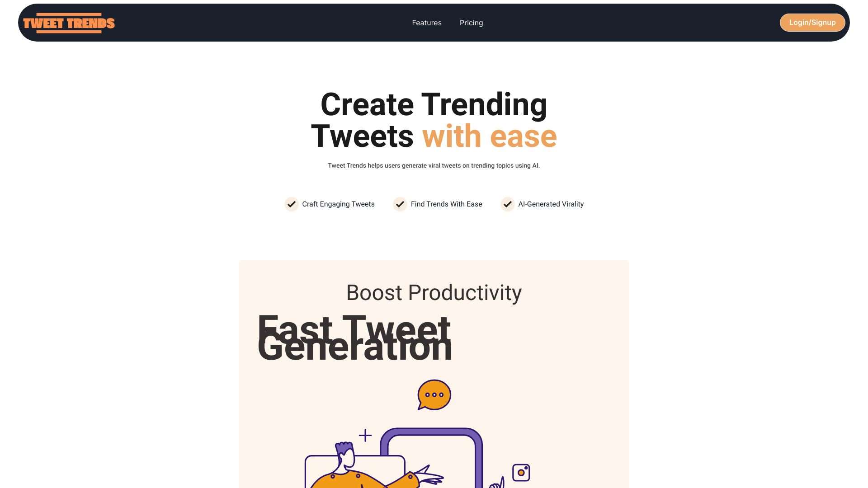Screen dimensions: 868x488
Task: Click the Tweet Trends logo
Action: [x=69, y=23]
